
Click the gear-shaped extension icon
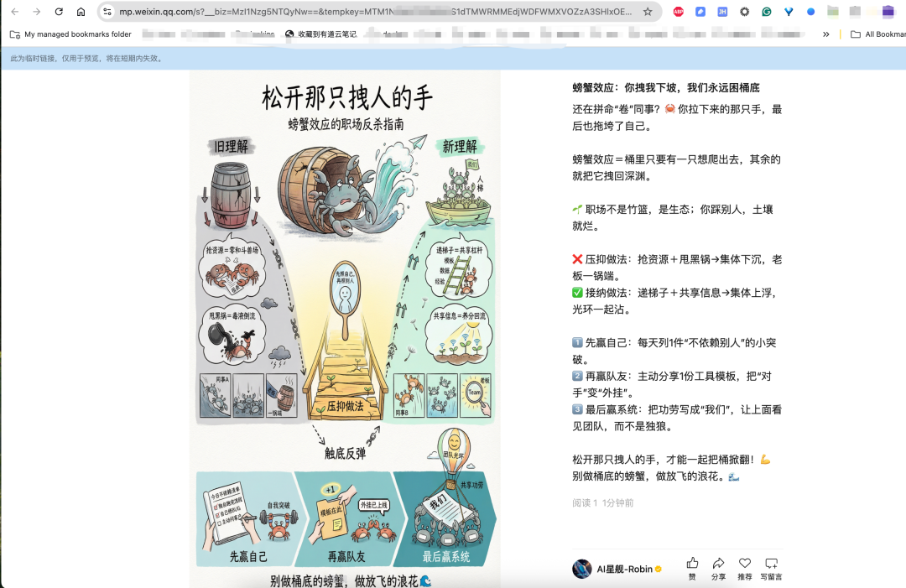pyautogui.click(x=744, y=12)
